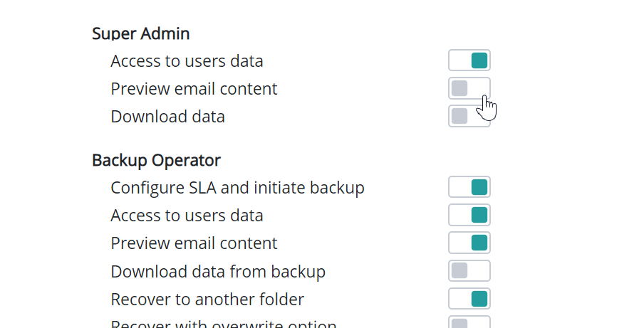Screen dimensions: 644x328
Task: Select the Download data from backup label
Action: click(218, 271)
